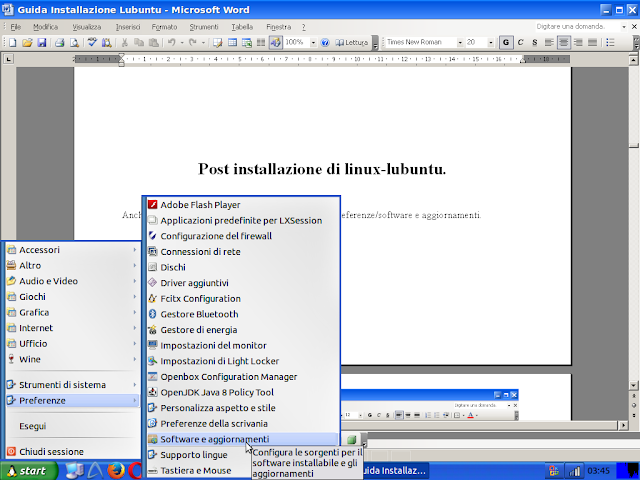640x480 pixels.
Task: Select Software e aggiornamenti entry
Action: (x=242, y=439)
